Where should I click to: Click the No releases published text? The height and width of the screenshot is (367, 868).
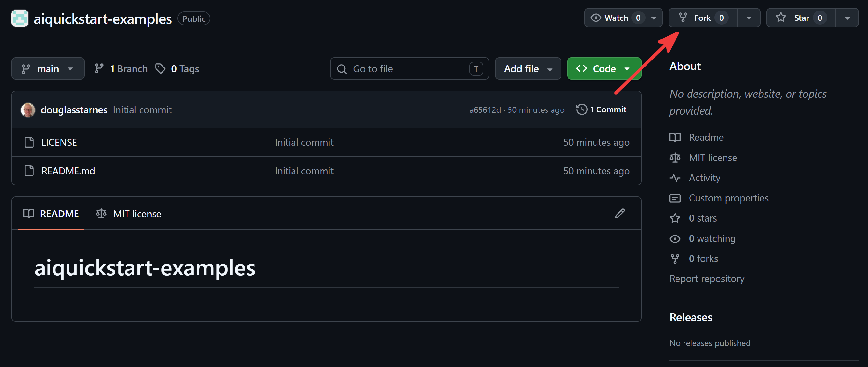tap(710, 343)
